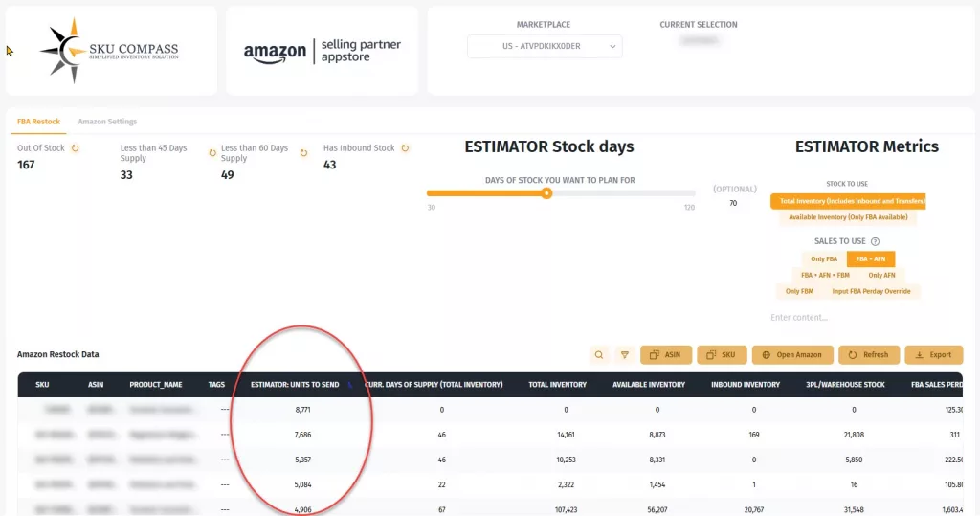The height and width of the screenshot is (516, 980).
Task: Click the Sales To Use help icon
Action: pyautogui.click(x=875, y=242)
